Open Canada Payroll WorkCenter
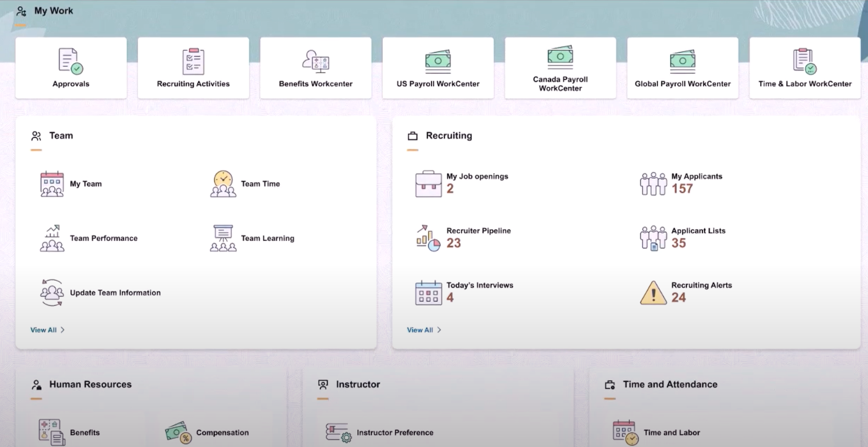The height and width of the screenshot is (447, 868). point(559,68)
